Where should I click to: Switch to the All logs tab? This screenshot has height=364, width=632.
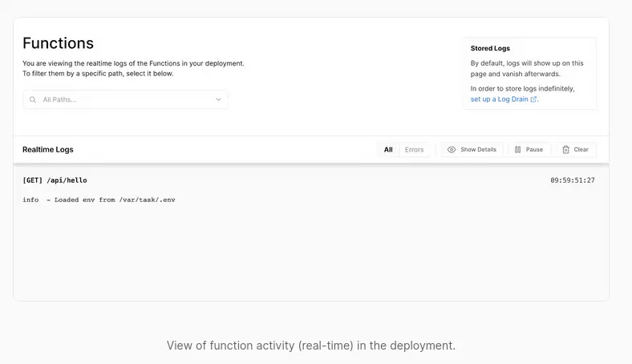click(388, 149)
